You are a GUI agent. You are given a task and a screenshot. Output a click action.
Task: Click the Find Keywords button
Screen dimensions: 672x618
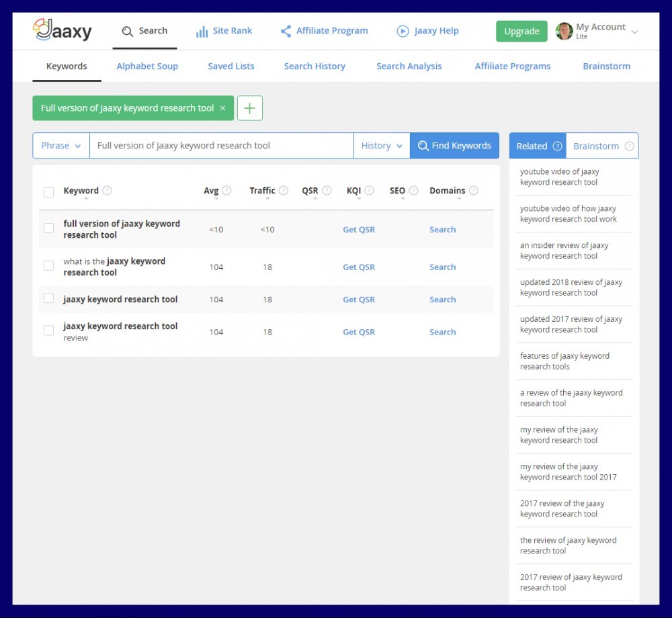click(x=454, y=146)
